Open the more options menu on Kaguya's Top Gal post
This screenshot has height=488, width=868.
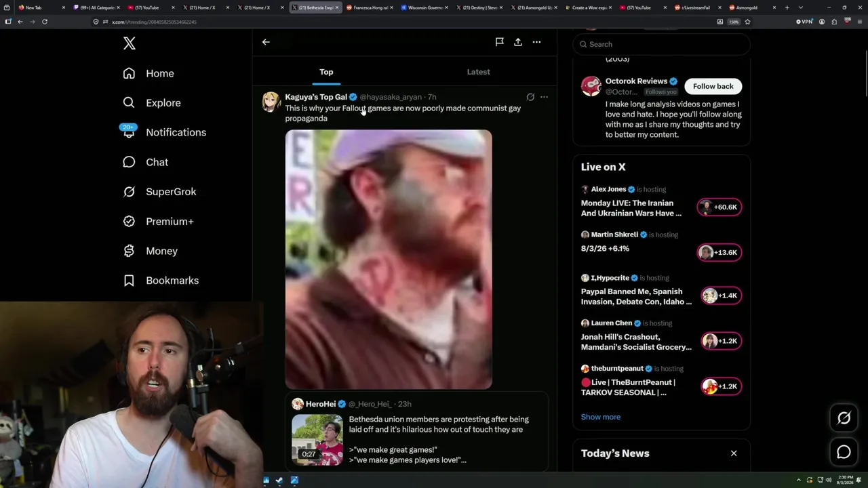coord(544,97)
